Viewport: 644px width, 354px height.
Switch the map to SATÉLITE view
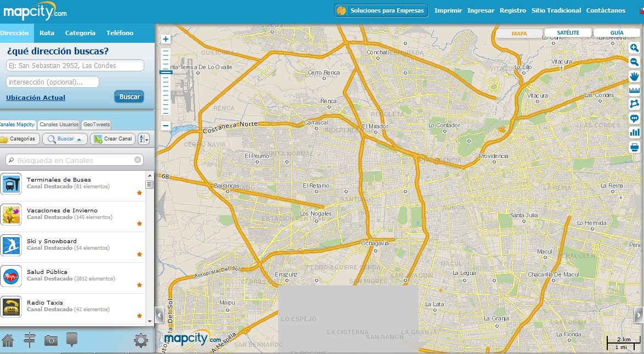pyautogui.click(x=567, y=33)
